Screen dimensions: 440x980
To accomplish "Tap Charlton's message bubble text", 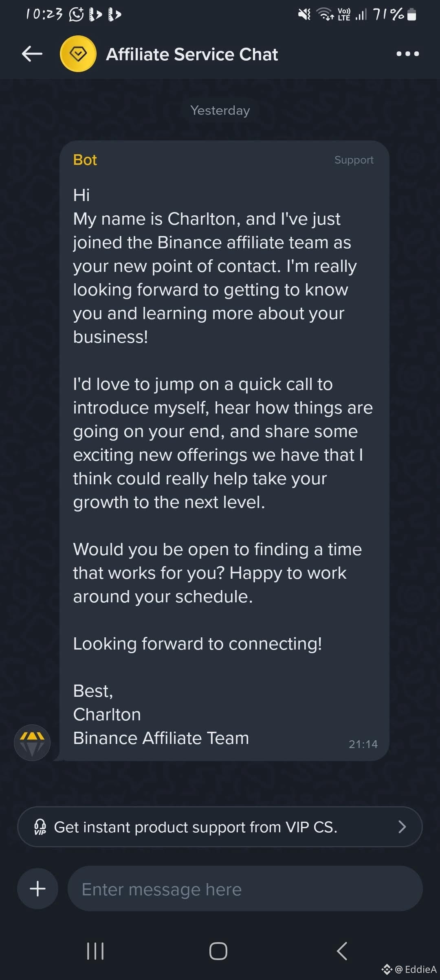I will click(223, 466).
